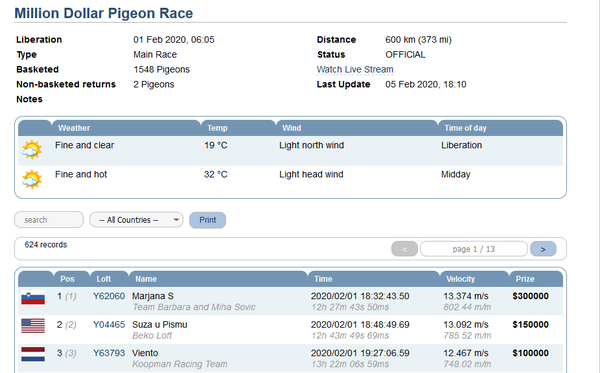600x373 pixels.
Task: Click the previous page arrow button
Action: coord(404,249)
